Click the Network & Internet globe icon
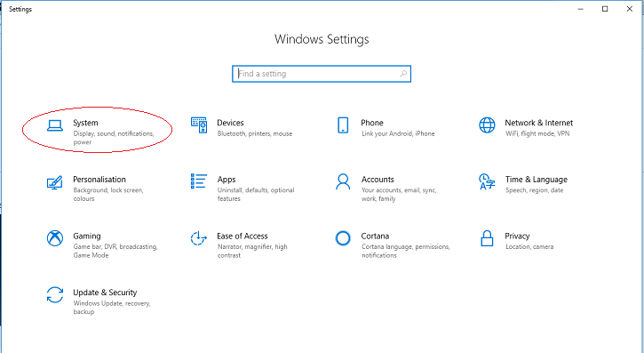644x353 pixels. click(487, 124)
